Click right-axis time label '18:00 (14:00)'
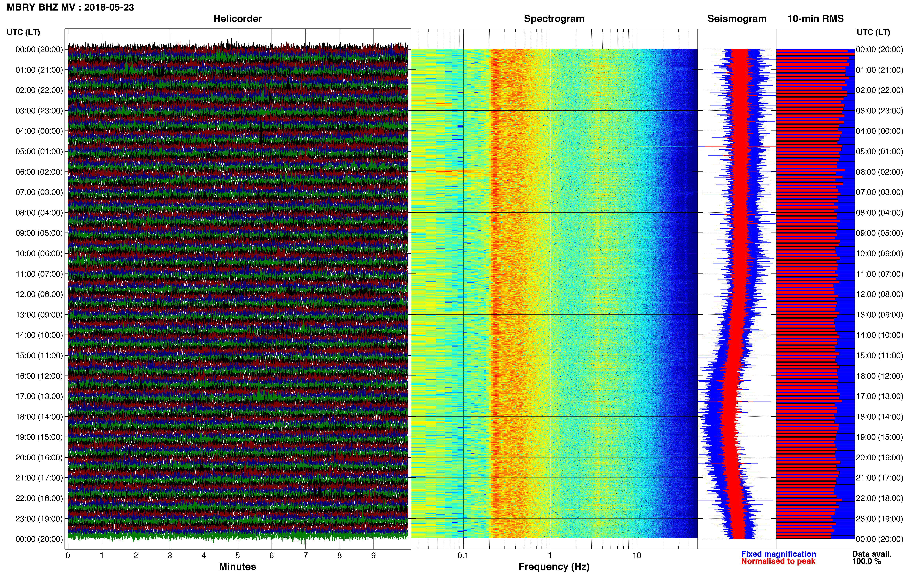The height and width of the screenshot is (578, 924). coord(879,417)
